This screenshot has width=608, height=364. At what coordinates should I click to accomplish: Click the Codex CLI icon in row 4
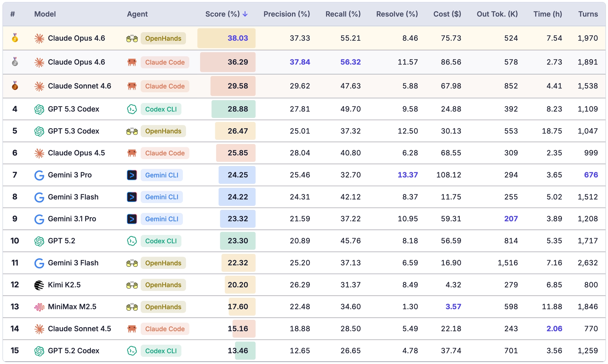click(x=132, y=109)
